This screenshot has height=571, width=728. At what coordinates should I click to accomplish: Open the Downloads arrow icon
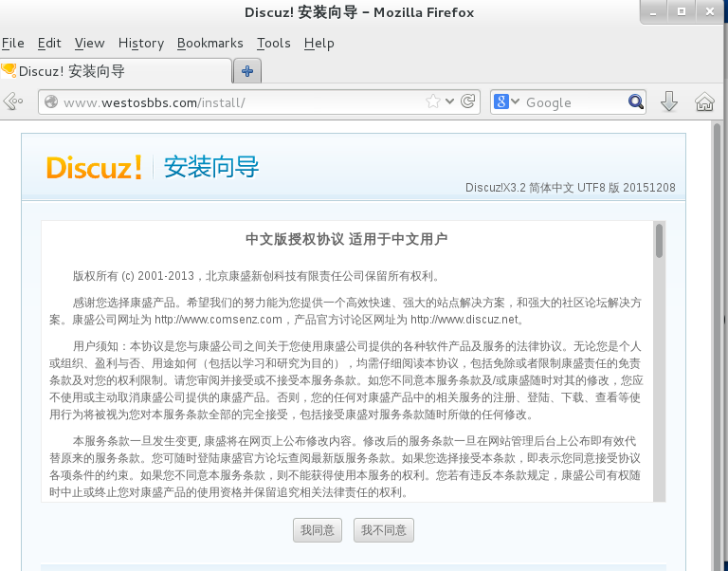[x=669, y=101]
